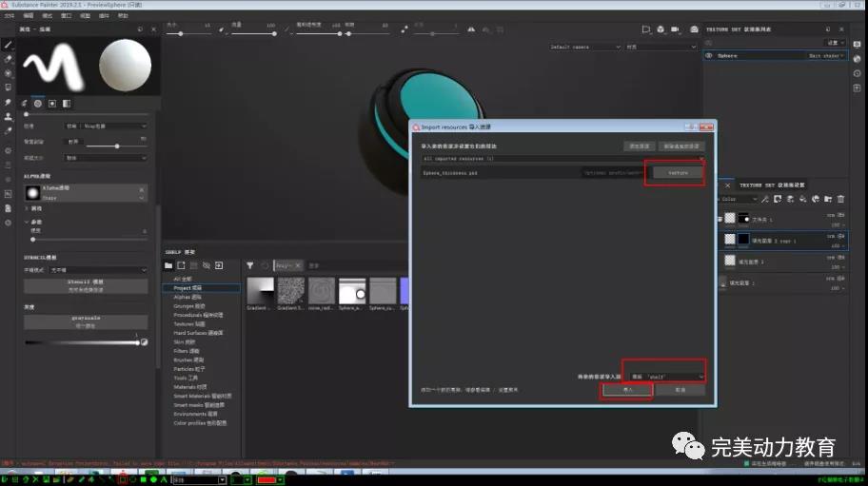This screenshot has width=868, height=486.
Task: Open the import destination 'shelf' dropdown
Action: pos(663,377)
